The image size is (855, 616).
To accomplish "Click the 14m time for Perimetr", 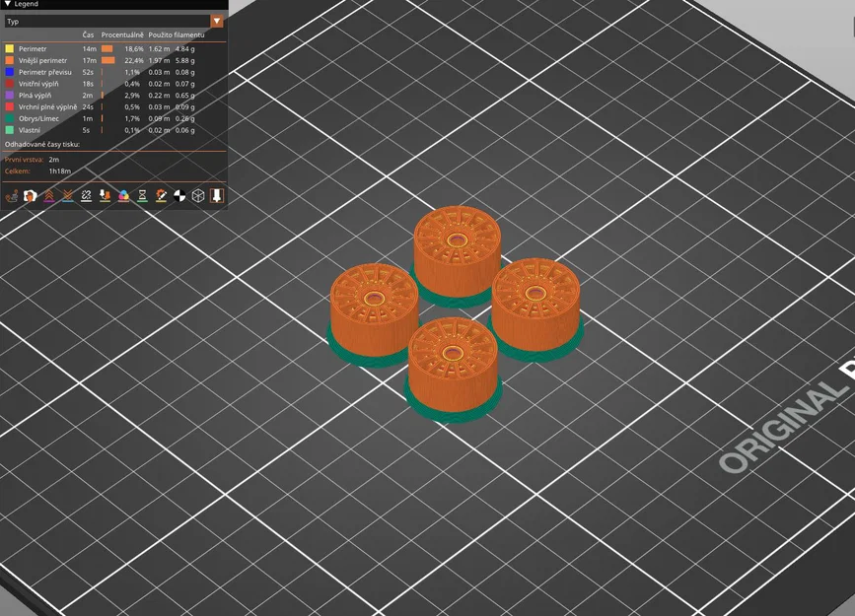I will tap(89, 48).
